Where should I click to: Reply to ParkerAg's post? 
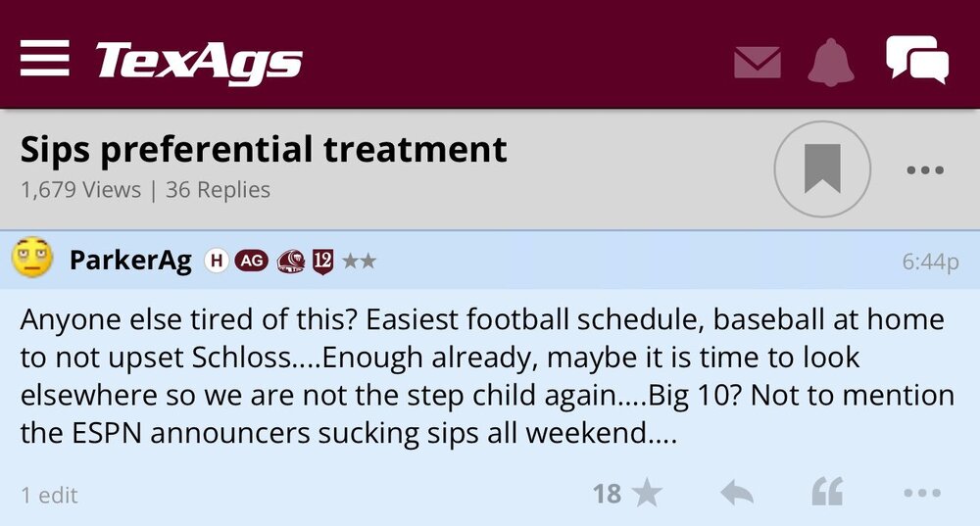736,494
